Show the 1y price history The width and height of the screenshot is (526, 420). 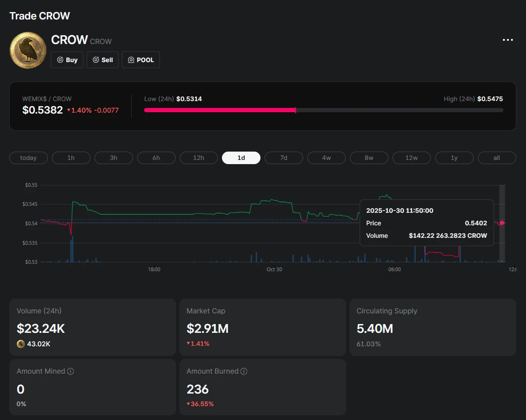(454, 158)
